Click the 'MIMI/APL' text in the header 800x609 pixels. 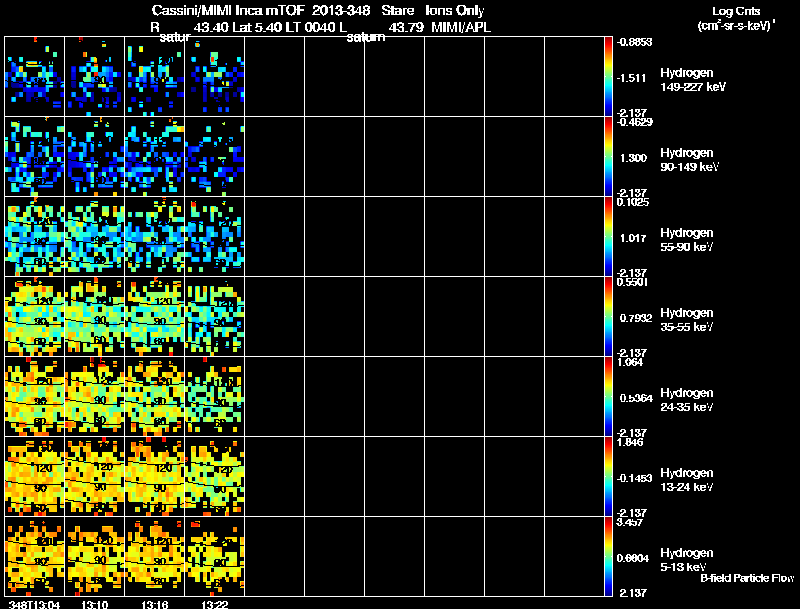(x=461, y=28)
